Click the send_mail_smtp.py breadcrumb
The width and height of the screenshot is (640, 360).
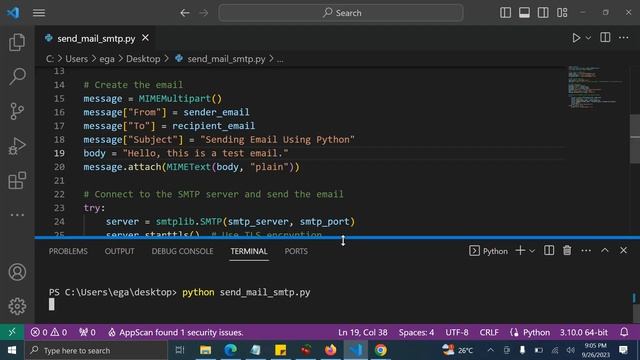click(226, 59)
